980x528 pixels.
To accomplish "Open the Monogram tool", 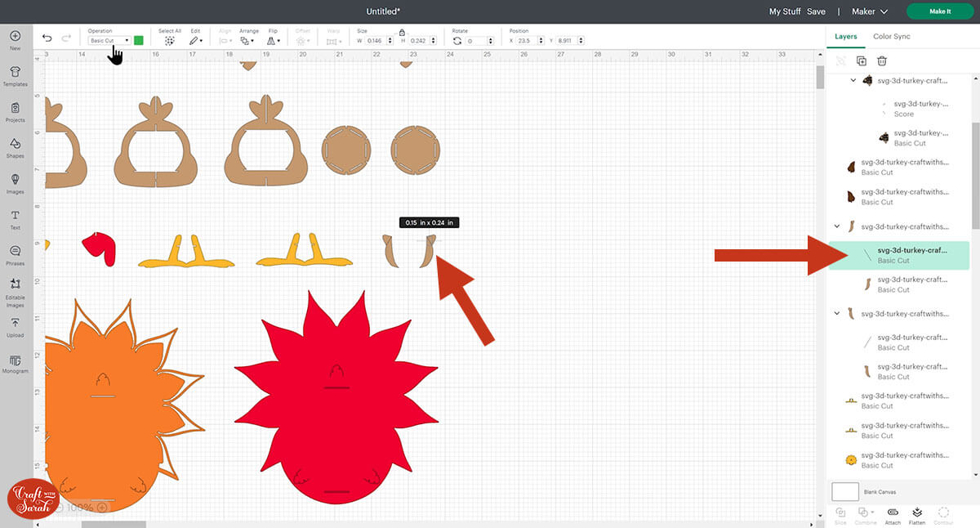I will click(15, 364).
